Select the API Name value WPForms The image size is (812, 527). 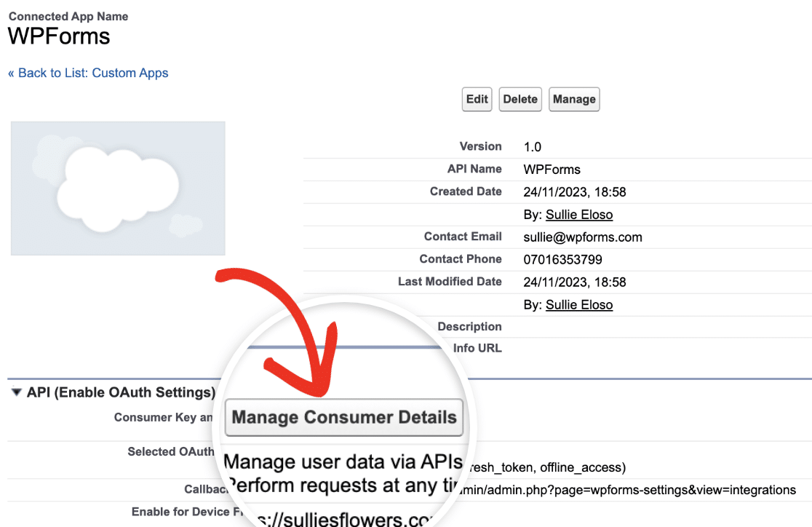(x=552, y=170)
